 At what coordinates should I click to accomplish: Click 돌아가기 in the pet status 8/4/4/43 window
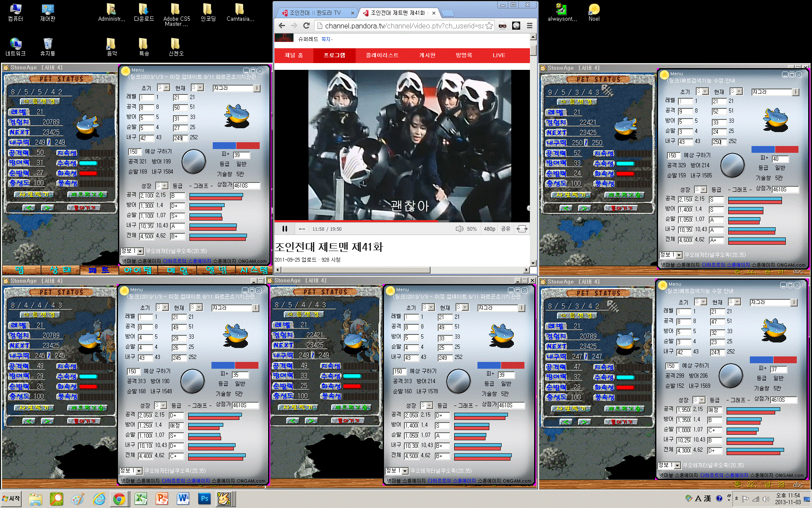pyautogui.click(x=84, y=421)
